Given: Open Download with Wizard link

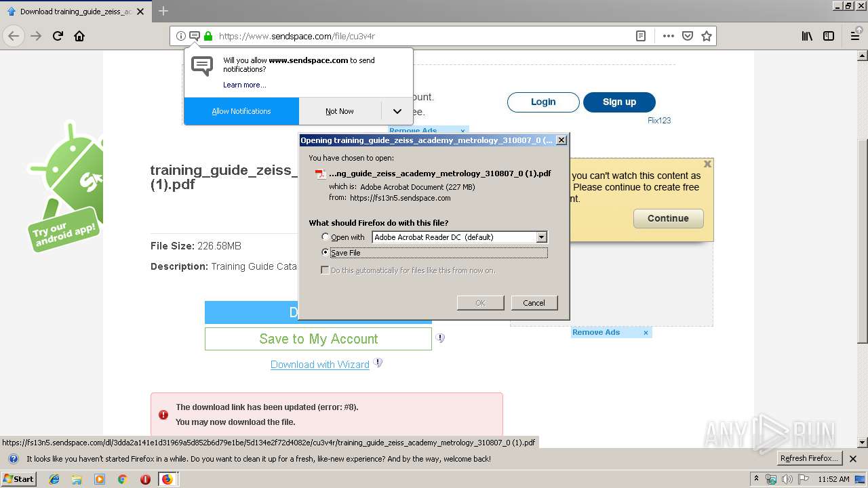Looking at the screenshot, I should pyautogui.click(x=320, y=365).
